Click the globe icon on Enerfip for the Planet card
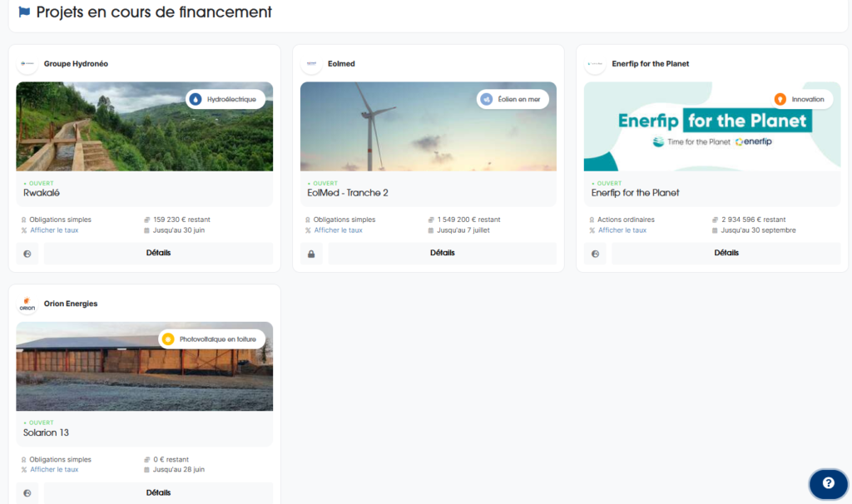 pyautogui.click(x=595, y=254)
